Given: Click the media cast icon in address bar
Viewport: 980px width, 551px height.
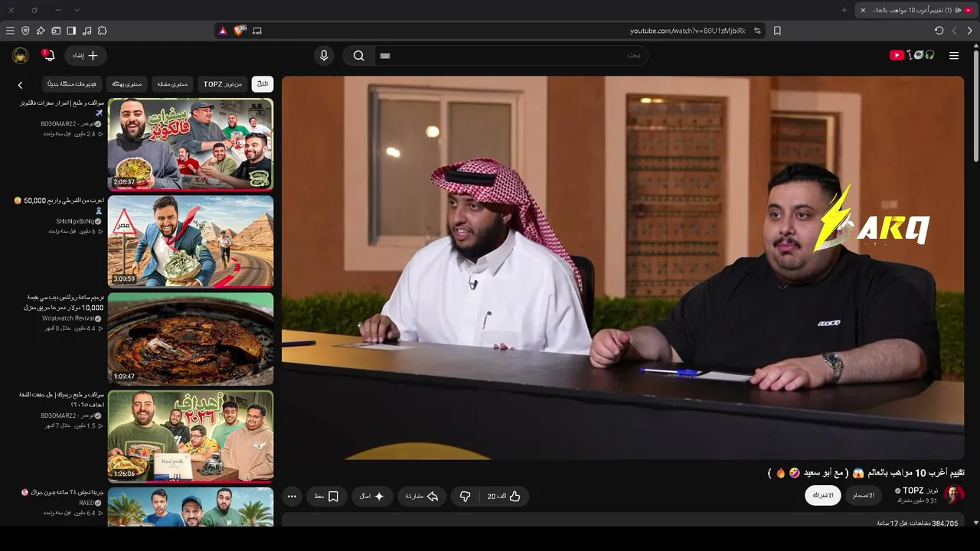Looking at the screenshot, I should tap(257, 31).
